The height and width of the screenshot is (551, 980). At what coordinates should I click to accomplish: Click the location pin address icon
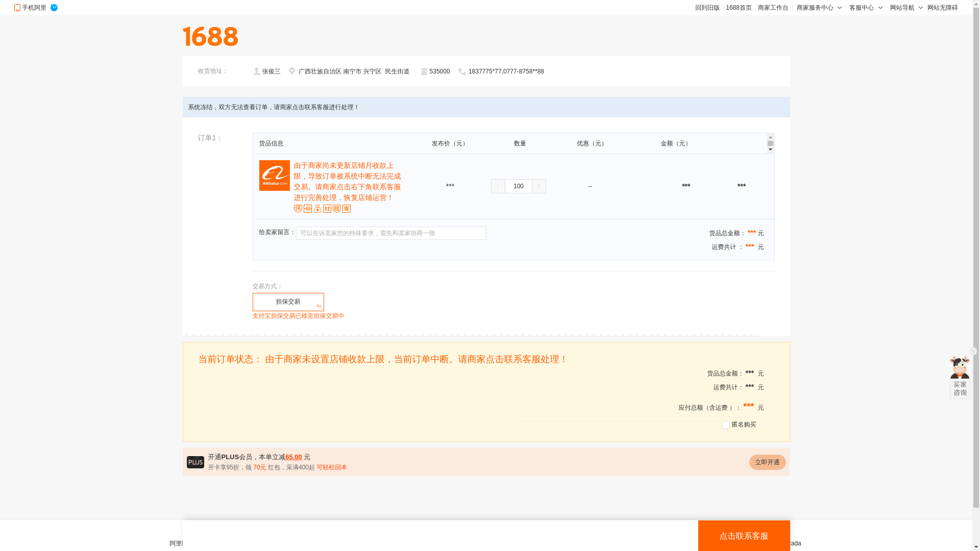click(x=292, y=71)
